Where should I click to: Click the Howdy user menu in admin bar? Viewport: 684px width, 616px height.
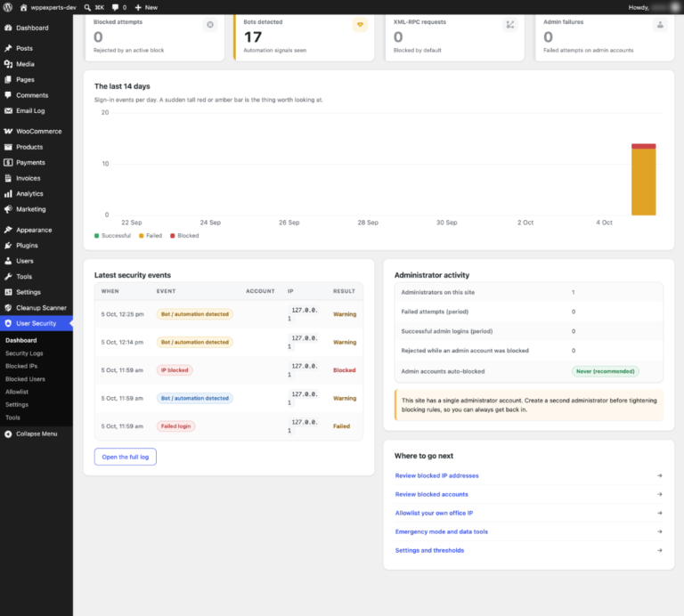click(654, 7)
